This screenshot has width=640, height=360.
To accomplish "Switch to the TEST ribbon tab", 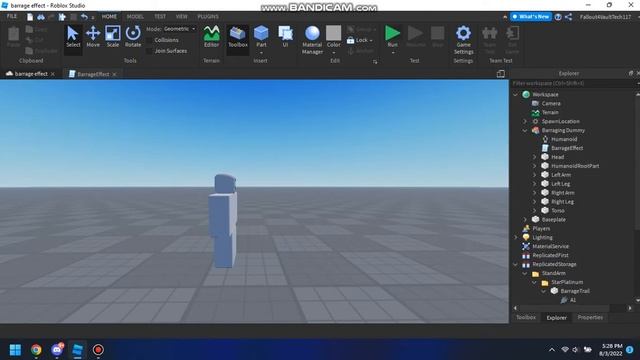I will (160, 17).
